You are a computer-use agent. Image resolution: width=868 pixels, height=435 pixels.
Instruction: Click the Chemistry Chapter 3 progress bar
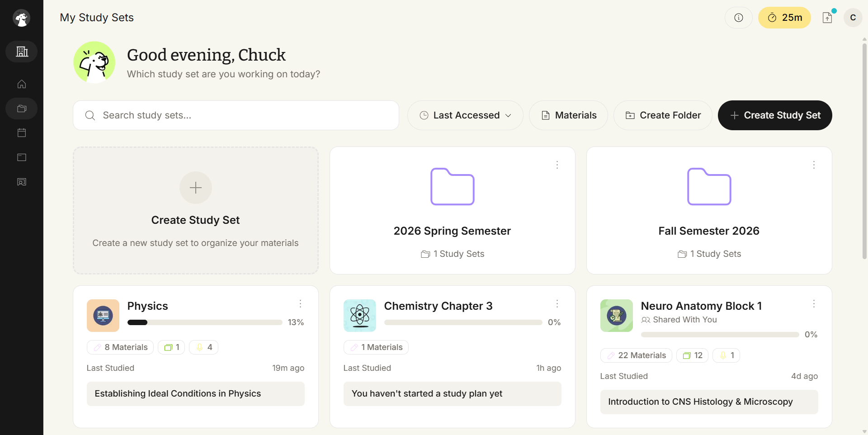[x=463, y=322]
